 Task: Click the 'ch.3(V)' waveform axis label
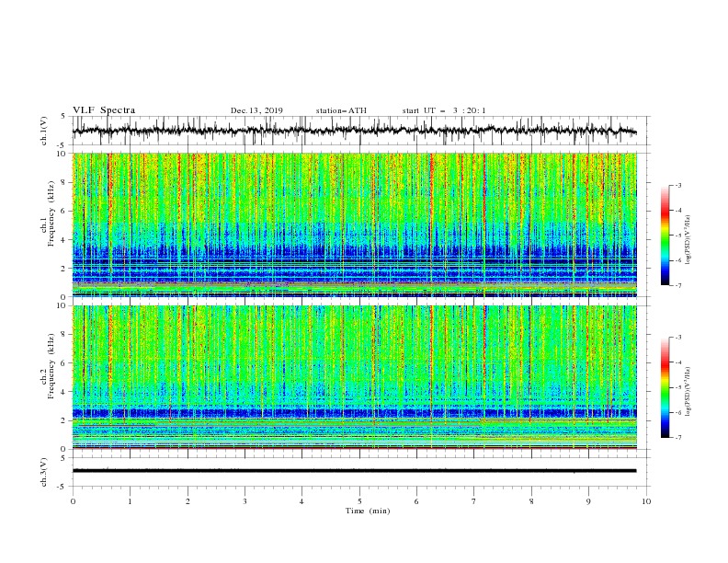tap(44, 472)
